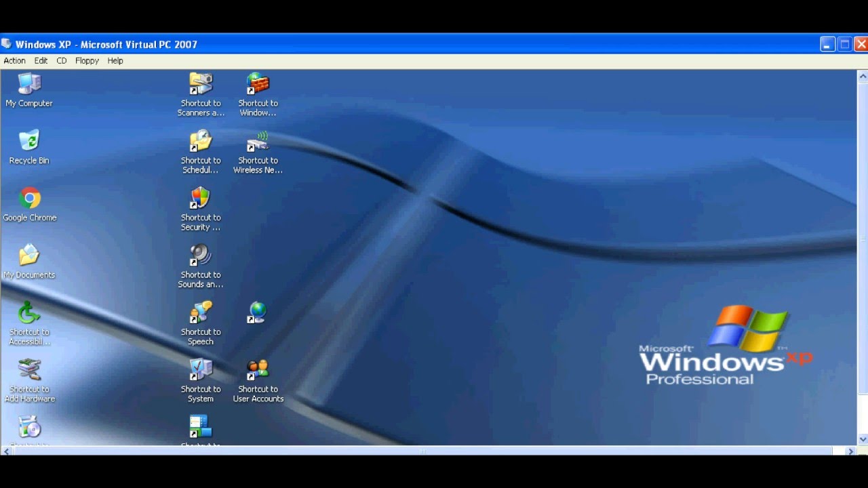
Task: Select the Google Chrome desktop icon
Action: 29,205
